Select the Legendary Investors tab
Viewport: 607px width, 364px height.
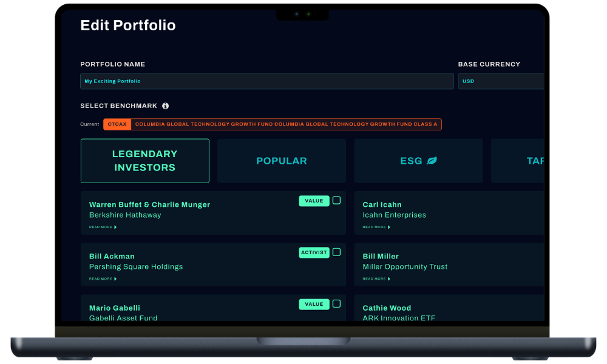[x=145, y=161]
